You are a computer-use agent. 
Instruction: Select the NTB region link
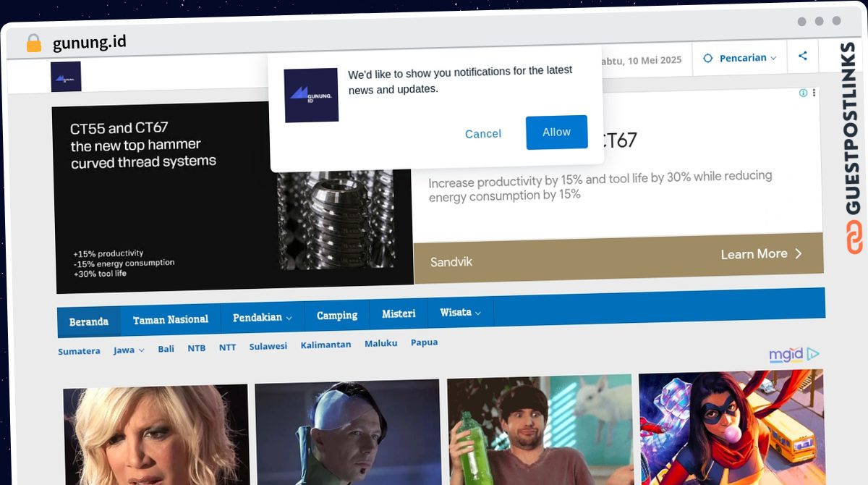[197, 348]
